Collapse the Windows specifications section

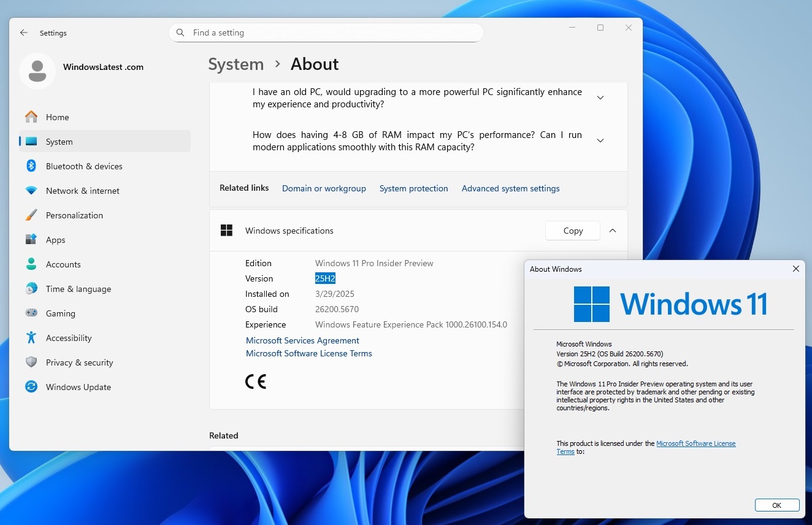pyautogui.click(x=612, y=231)
